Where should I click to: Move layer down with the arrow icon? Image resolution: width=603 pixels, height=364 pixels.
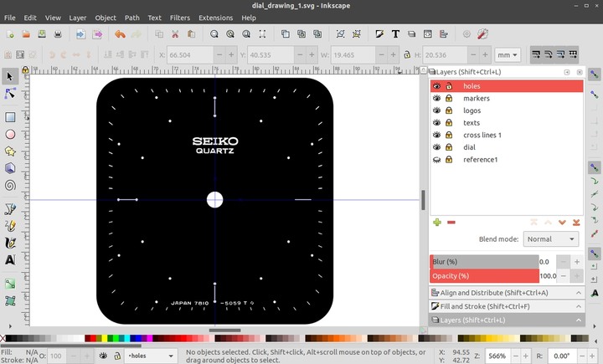562,223
